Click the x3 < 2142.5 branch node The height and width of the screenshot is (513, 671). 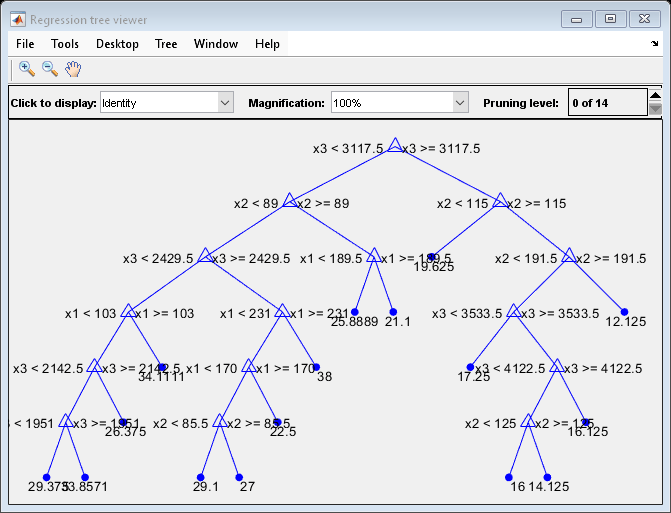[x=94, y=366]
